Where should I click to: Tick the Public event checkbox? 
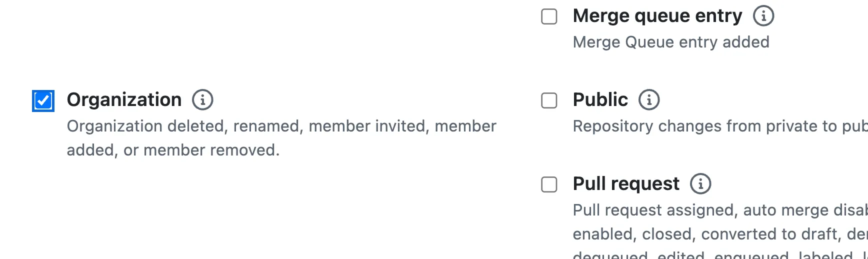pyautogui.click(x=549, y=100)
